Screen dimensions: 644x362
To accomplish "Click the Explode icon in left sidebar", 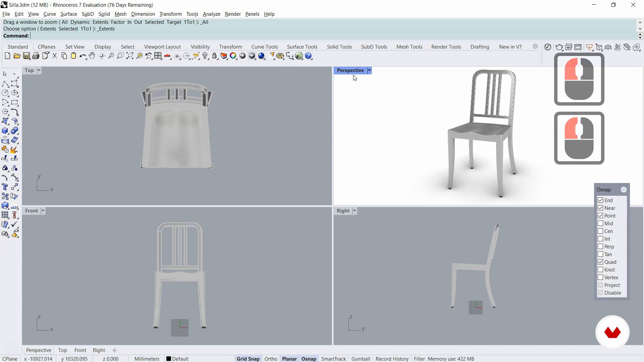I will point(14,149).
